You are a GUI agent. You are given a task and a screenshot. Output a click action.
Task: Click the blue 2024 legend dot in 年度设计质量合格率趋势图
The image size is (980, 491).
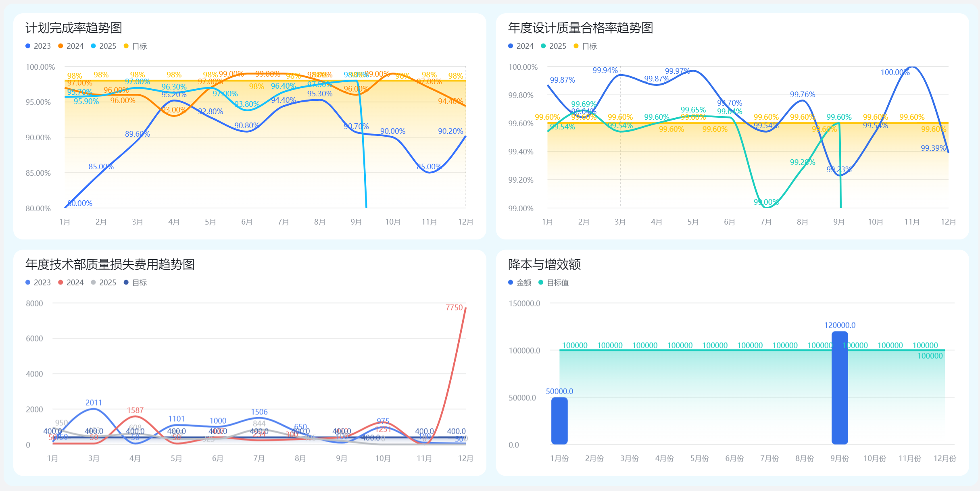coord(511,46)
